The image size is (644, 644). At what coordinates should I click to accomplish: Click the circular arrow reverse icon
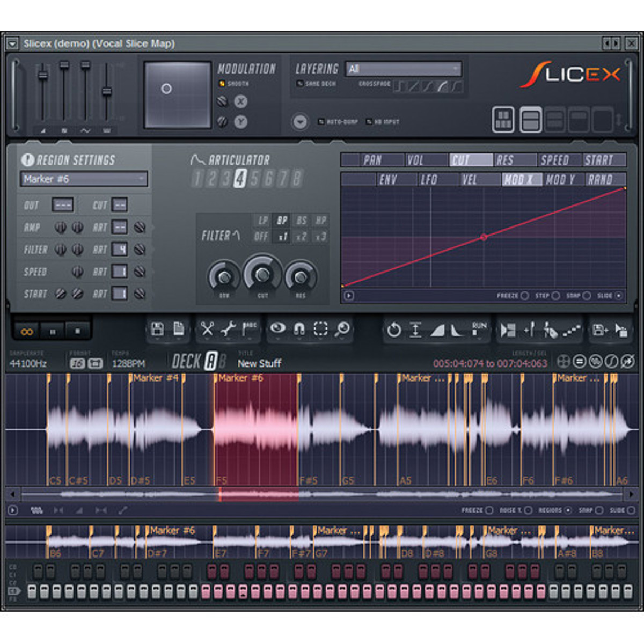pyautogui.click(x=394, y=330)
